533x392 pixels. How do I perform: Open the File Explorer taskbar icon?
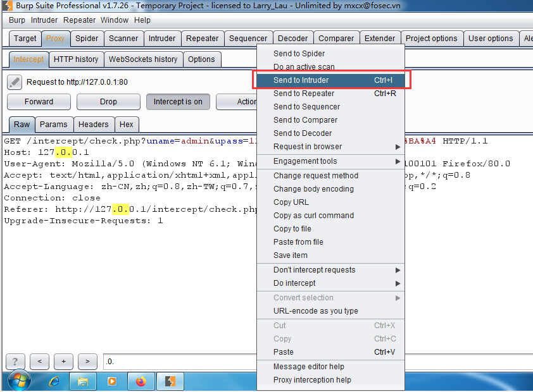point(82,381)
